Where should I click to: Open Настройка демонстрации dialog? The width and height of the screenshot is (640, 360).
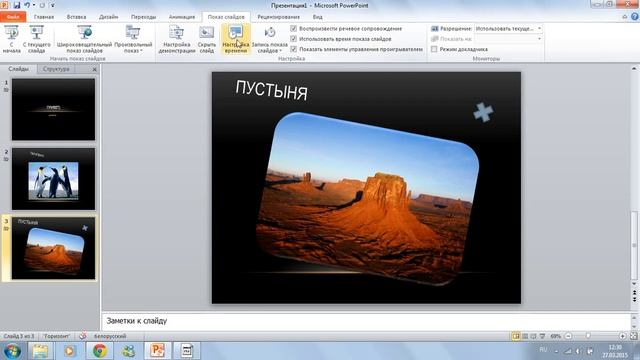(x=177, y=39)
